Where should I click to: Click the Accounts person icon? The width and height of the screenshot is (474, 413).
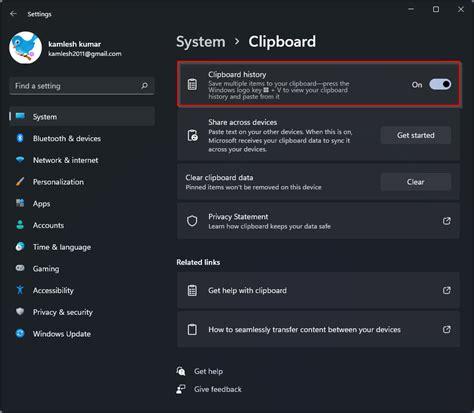(20, 225)
